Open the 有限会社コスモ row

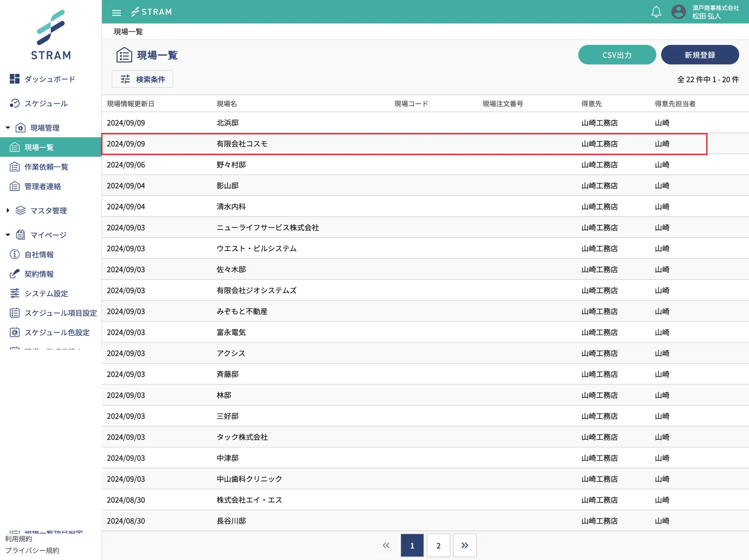click(242, 144)
